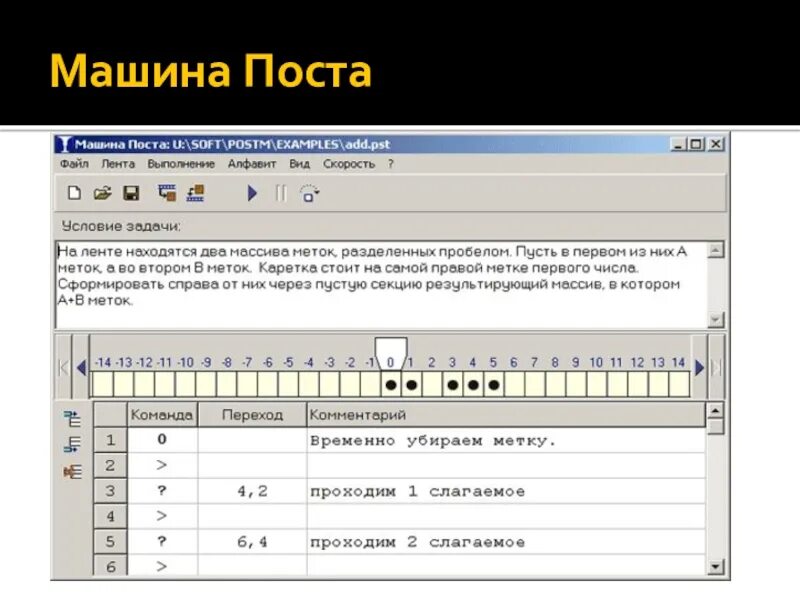This screenshot has width=800, height=600.
Task: Run the program with the play button
Action: click(x=252, y=193)
